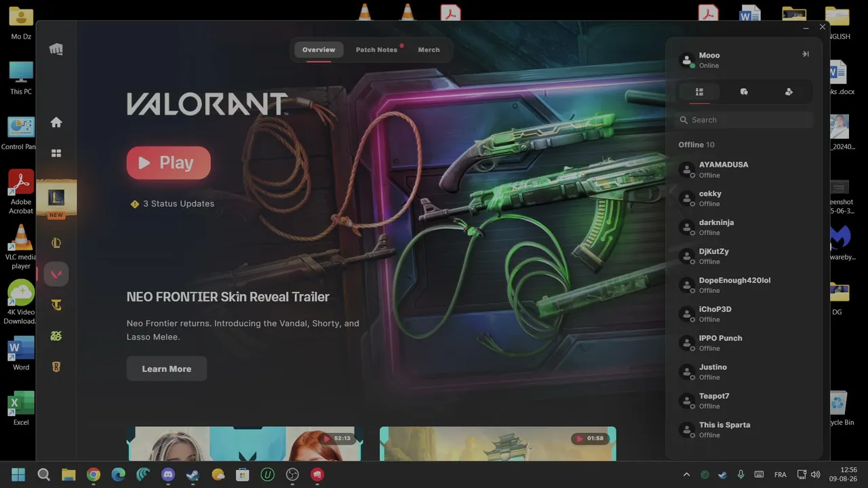Open the Windows Start menu
The image size is (868, 488).
click(x=18, y=474)
